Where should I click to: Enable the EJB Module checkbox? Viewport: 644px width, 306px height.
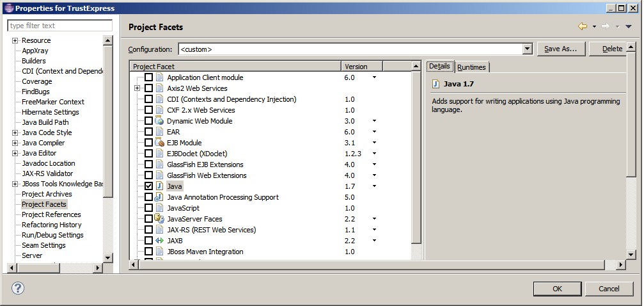click(148, 143)
